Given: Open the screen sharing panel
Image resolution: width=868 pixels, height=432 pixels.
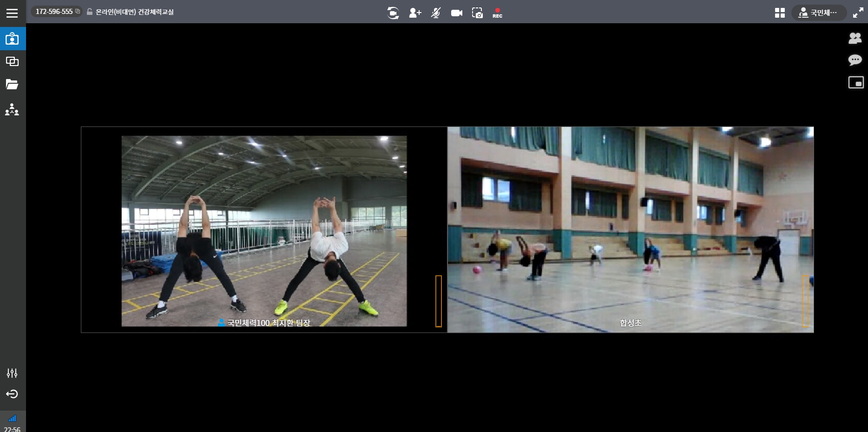Looking at the screenshot, I should 13,61.
